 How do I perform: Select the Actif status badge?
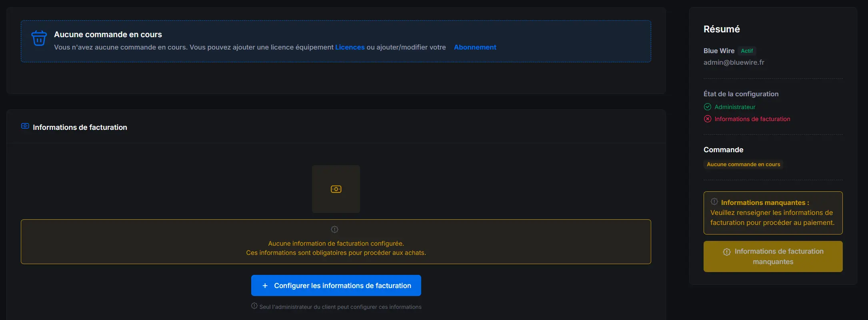coord(746,51)
